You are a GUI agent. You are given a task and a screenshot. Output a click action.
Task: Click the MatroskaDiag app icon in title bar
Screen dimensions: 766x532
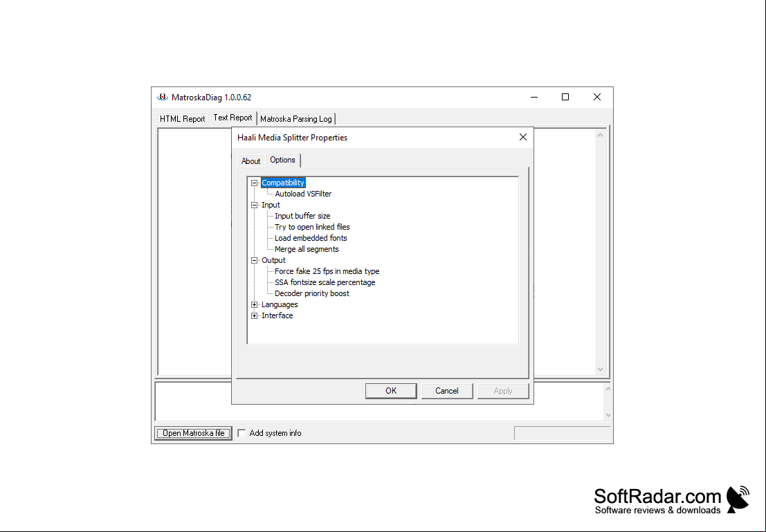162,98
